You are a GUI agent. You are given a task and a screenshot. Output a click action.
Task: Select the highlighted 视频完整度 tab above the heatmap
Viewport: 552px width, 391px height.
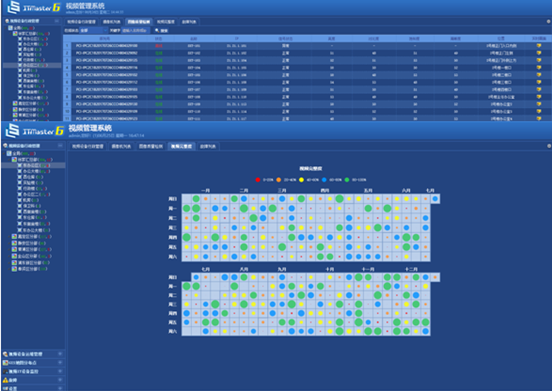182,146
